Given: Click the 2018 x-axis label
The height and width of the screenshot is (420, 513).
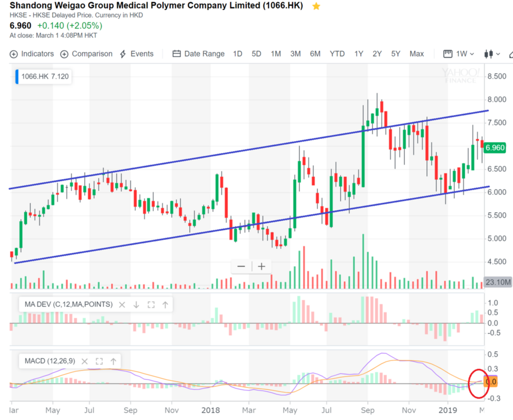Looking at the screenshot, I should (211, 410).
